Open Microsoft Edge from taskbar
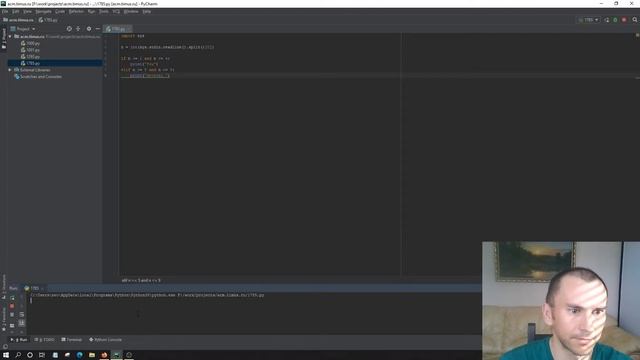The image size is (640, 360). coord(80,355)
